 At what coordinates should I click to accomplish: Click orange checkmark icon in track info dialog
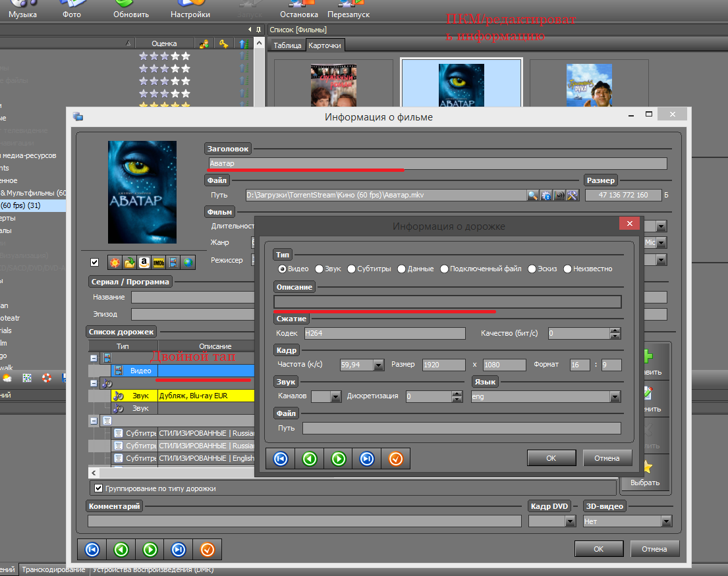[395, 459]
